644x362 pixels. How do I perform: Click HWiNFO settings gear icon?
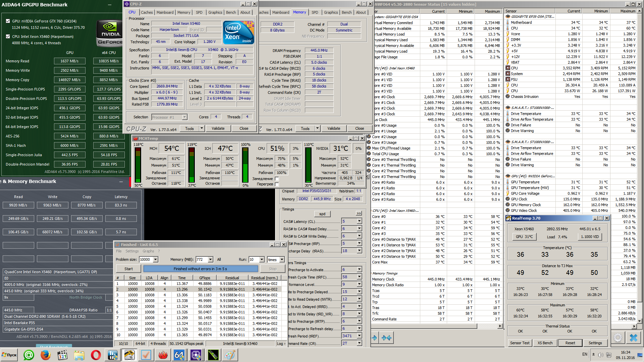(618, 338)
